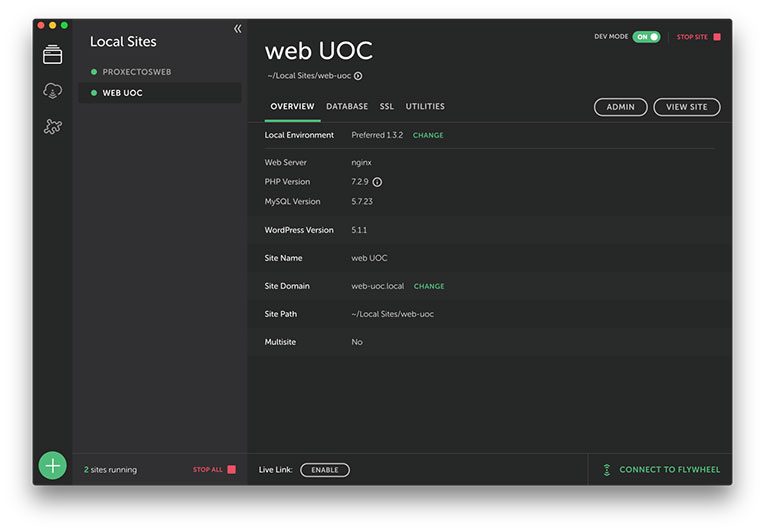The width and height of the screenshot is (765, 532).
Task: Click the web UOC site title
Action: coord(319,51)
